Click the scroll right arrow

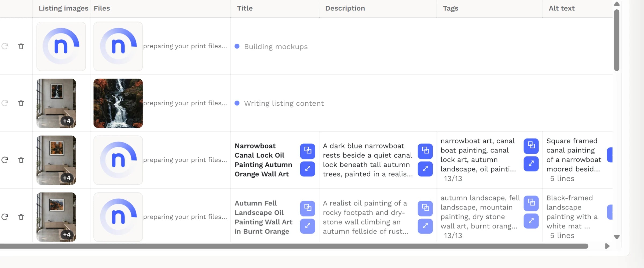[607, 246]
